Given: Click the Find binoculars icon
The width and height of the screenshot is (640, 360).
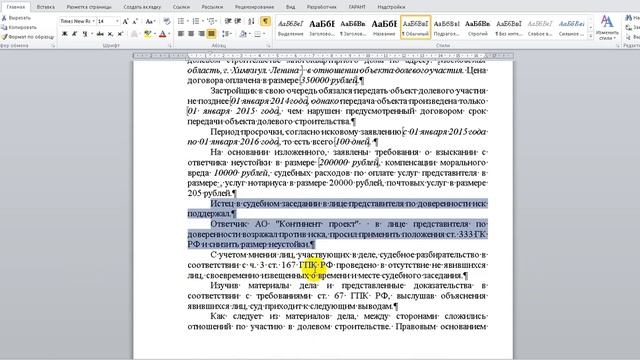Looking at the screenshot, I should pyautogui.click(x=629, y=18).
